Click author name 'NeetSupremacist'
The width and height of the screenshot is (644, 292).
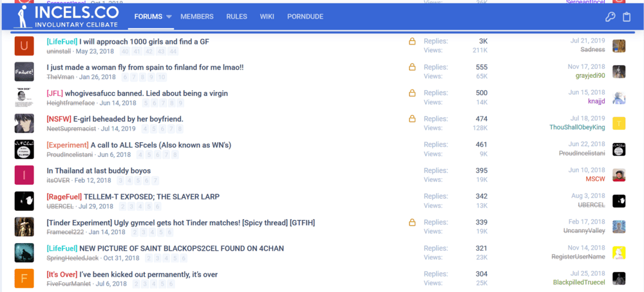71,129
